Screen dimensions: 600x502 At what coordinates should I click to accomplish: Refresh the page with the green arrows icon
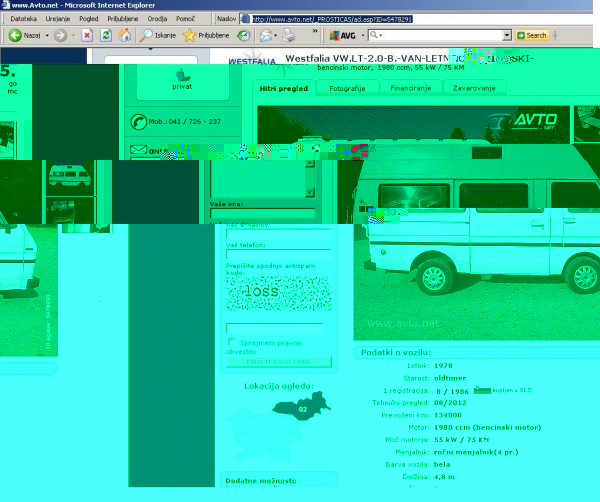106,35
